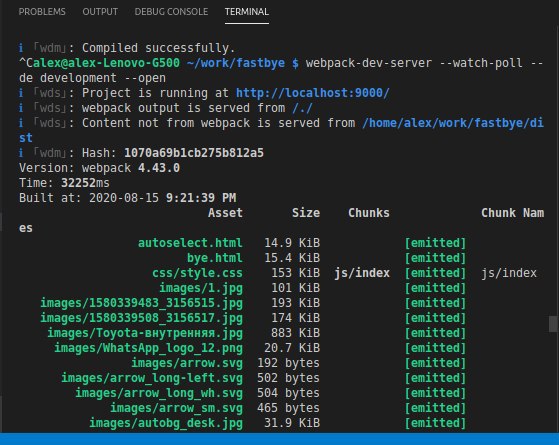
Task: Click images/1580339483_3156515.jpg file name
Action: (x=141, y=303)
